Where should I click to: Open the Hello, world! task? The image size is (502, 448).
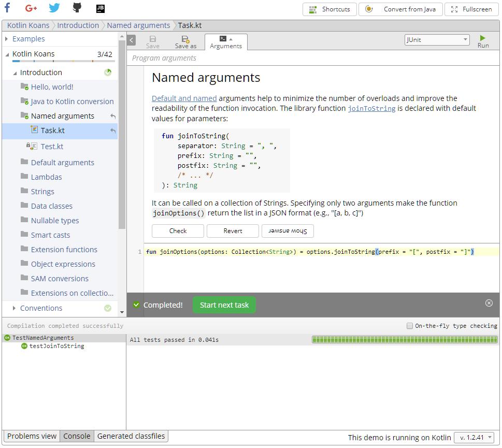[x=52, y=87]
